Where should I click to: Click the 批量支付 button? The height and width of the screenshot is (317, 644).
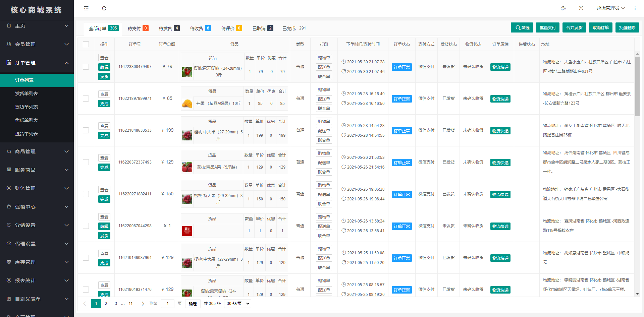(548, 28)
